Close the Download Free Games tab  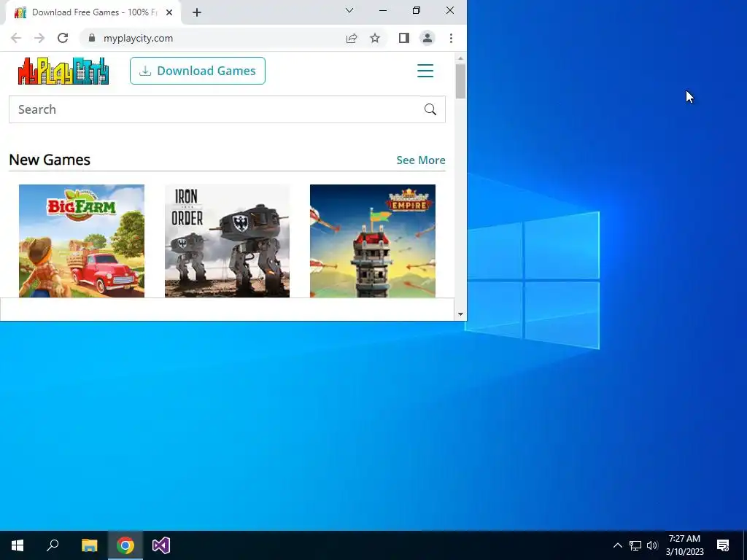(169, 12)
